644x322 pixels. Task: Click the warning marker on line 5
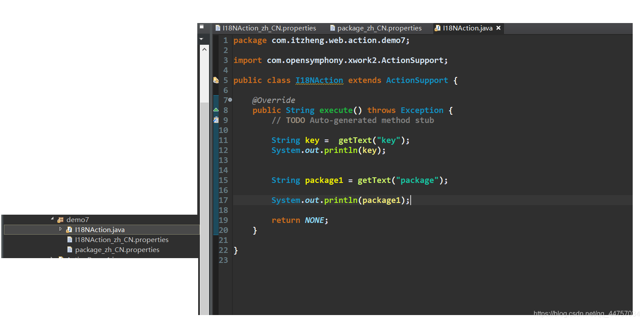coord(216,80)
